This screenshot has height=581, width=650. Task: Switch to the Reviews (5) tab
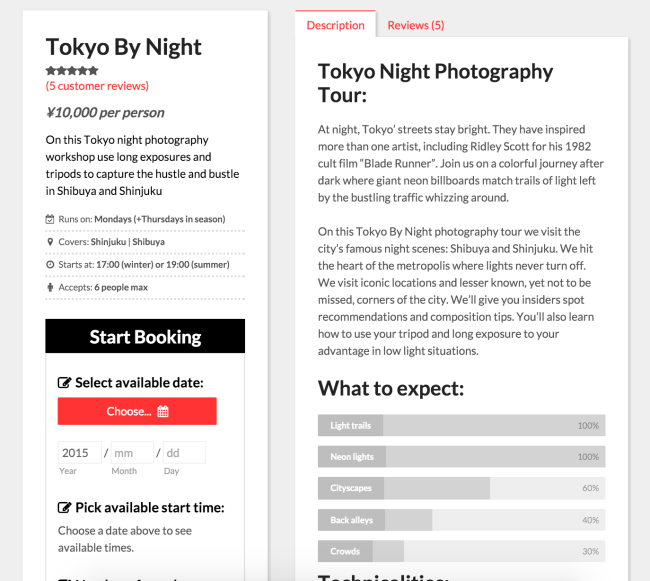[x=416, y=25]
